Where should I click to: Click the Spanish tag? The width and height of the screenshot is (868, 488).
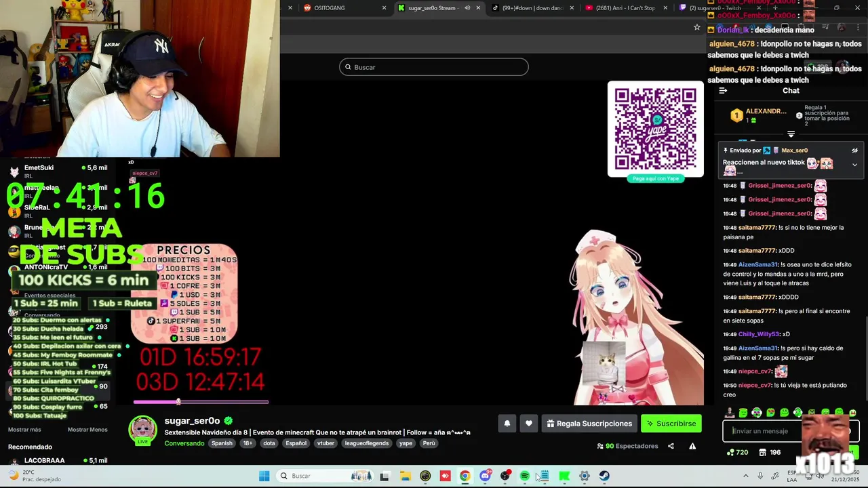point(222,443)
